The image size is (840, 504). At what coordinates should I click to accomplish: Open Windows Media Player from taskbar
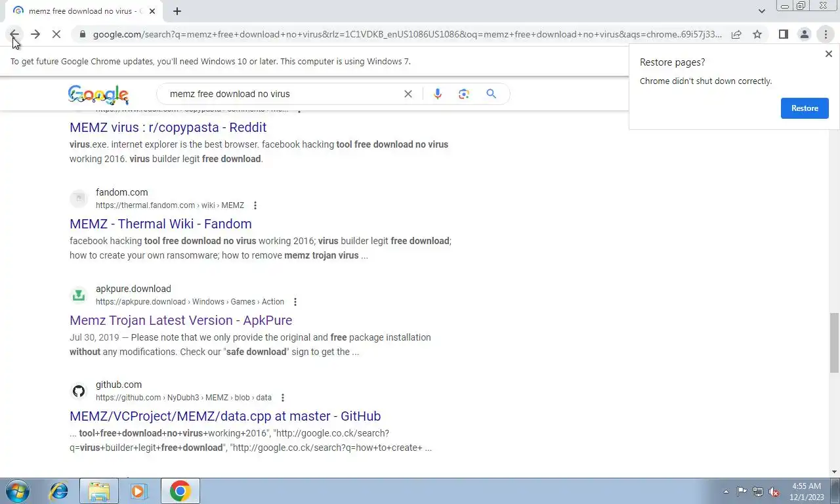pyautogui.click(x=138, y=491)
